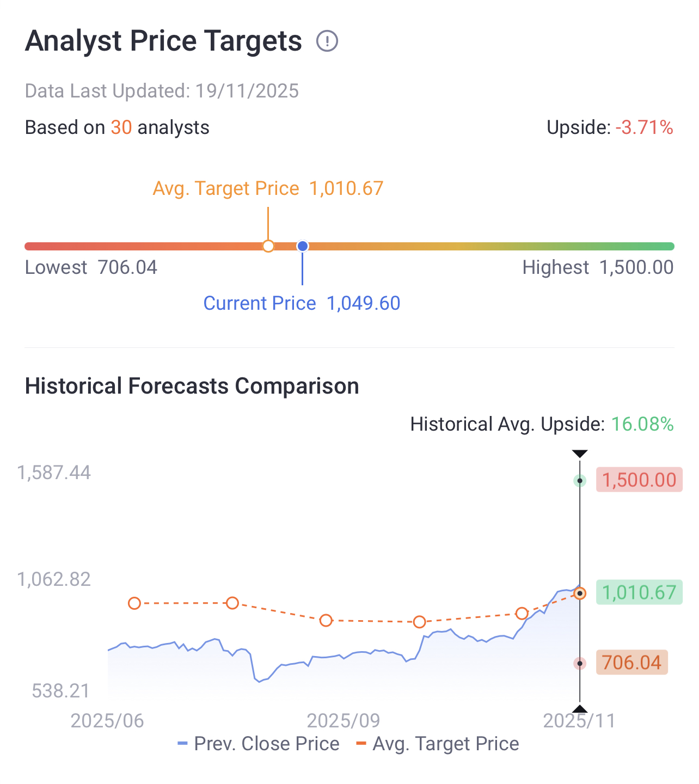This screenshot has width=699, height=784.
Task: Select the third orange target price data point
Action: tap(326, 620)
